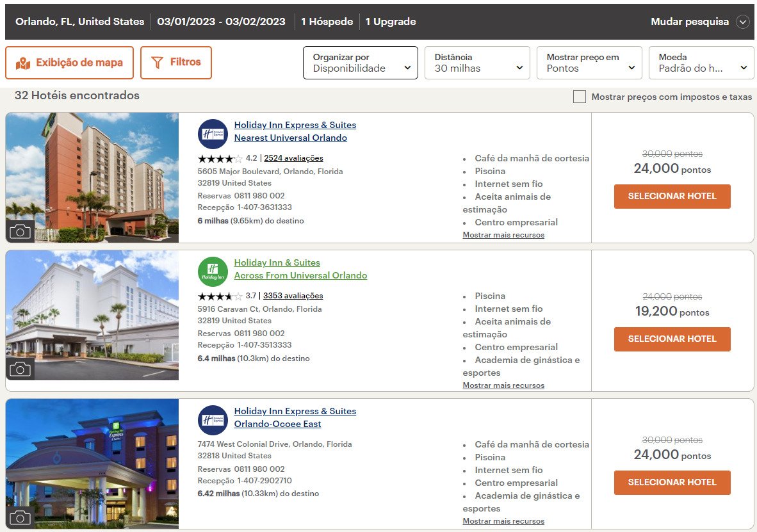Click the map icon in Exibição de mapa
This screenshot has height=532, width=757.
[x=22, y=63]
